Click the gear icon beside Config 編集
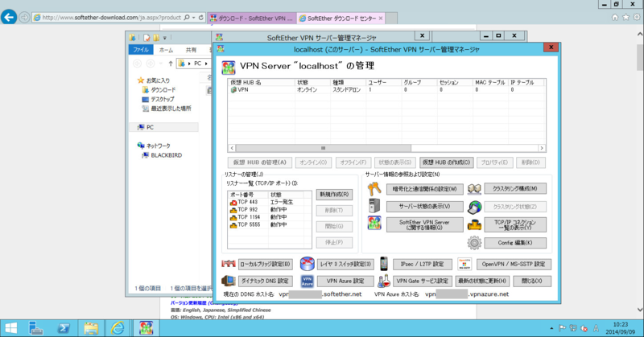Screen dimensions: 644x337 point(474,243)
